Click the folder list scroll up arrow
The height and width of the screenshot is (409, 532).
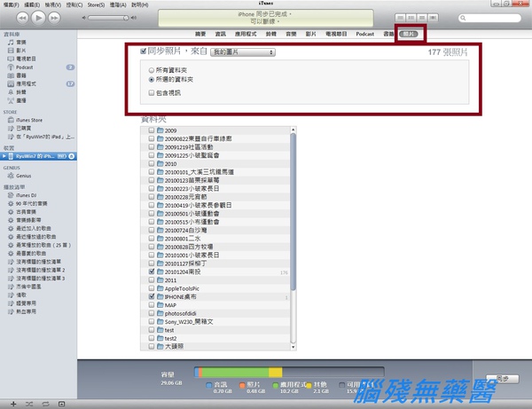[x=293, y=130]
